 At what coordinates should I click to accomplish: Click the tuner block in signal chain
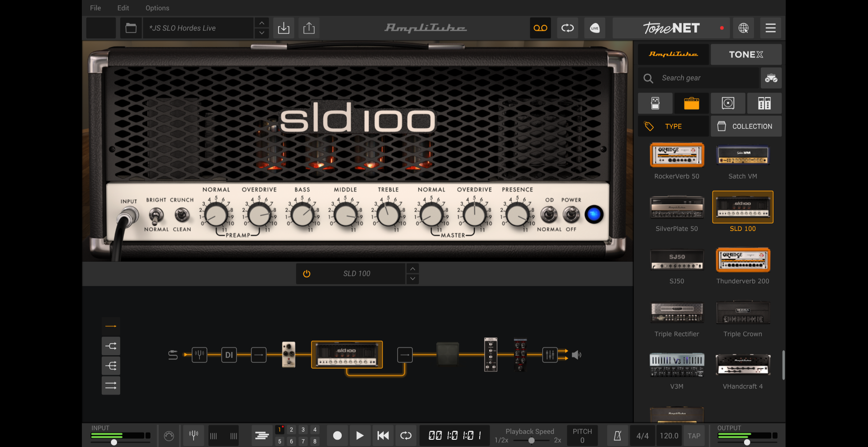click(x=199, y=355)
